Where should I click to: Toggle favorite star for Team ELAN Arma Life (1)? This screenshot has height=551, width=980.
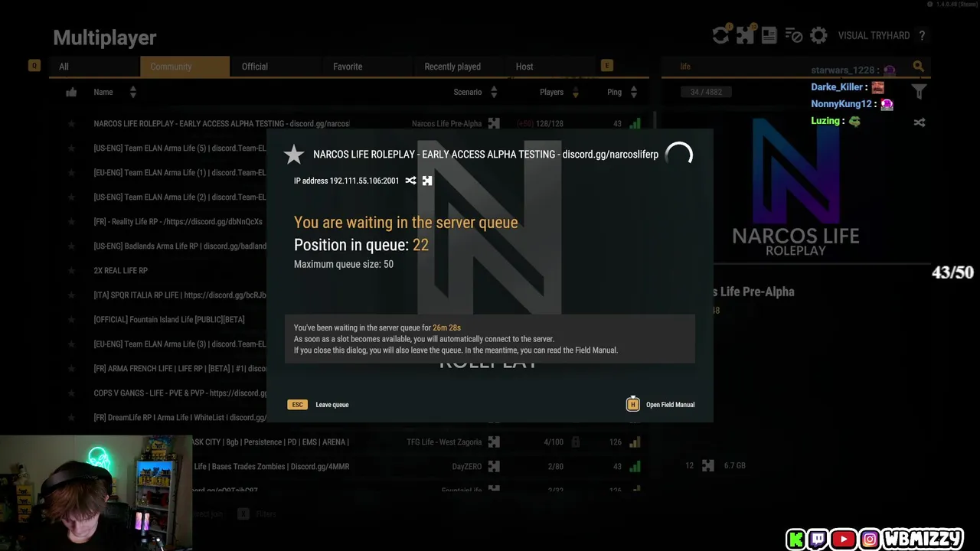coord(71,172)
